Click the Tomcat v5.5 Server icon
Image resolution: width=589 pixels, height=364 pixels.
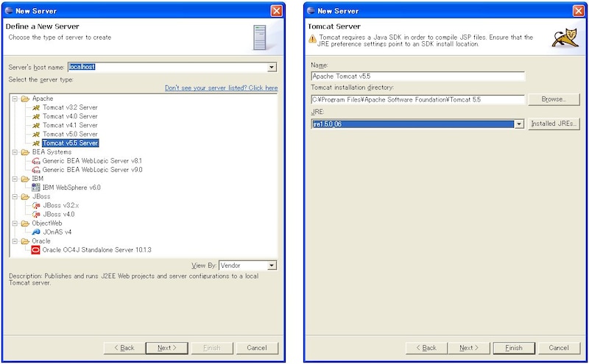click(36, 143)
